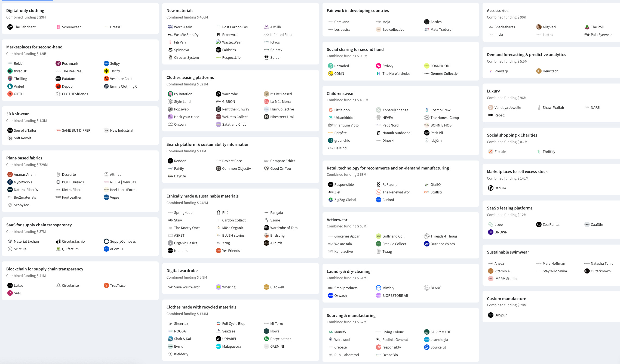Image resolution: width=620 pixels, height=364 pixels.
Task: Click the Poshmark logo icon
Action: click(x=58, y=63)
